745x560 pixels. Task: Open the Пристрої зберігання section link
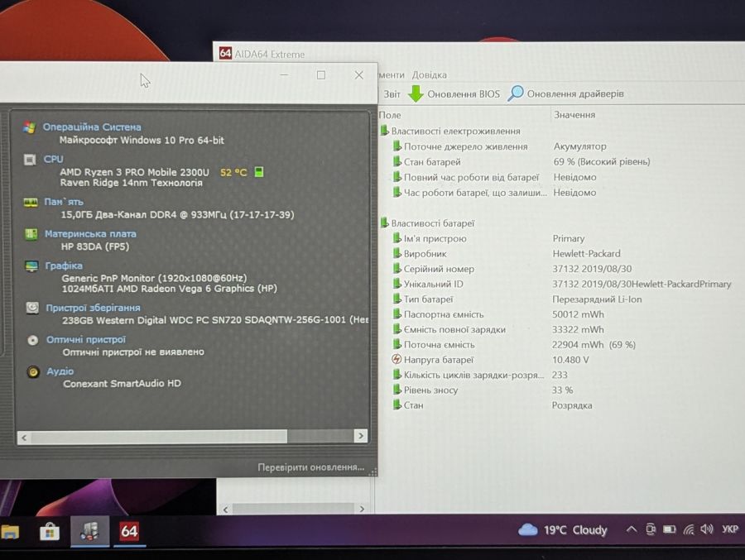(x=93, y=308)
